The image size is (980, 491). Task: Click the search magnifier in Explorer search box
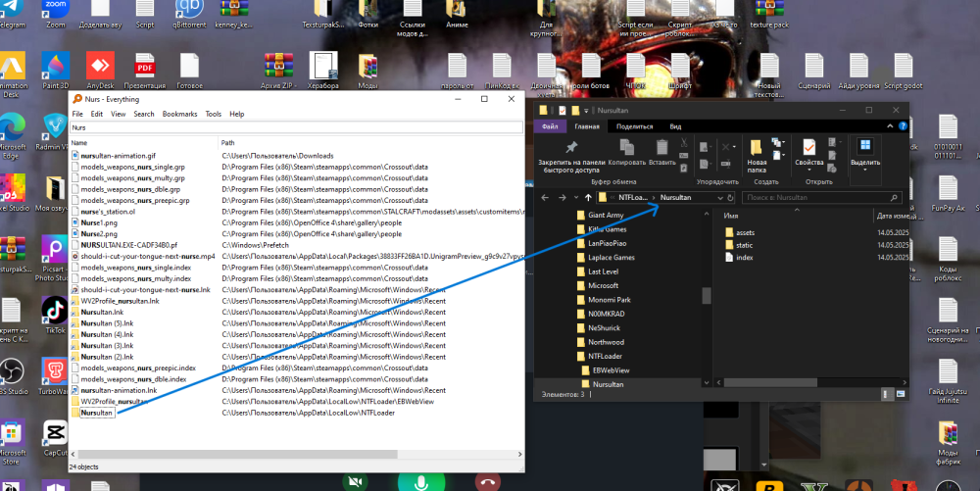894,197
